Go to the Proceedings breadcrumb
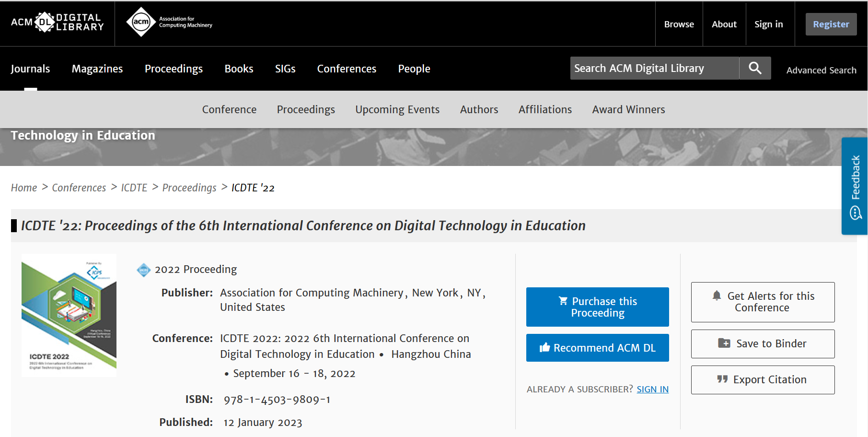This screenshot has height=437, width=868. 189,188
